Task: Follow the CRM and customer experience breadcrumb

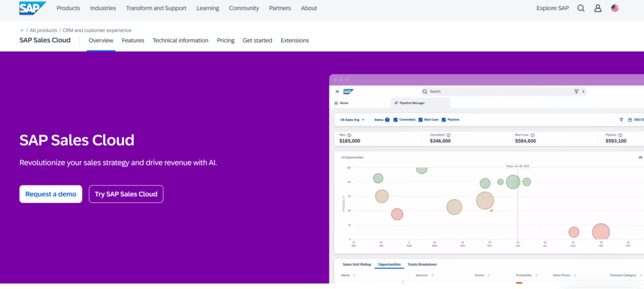Action: (x=97, y=30)
